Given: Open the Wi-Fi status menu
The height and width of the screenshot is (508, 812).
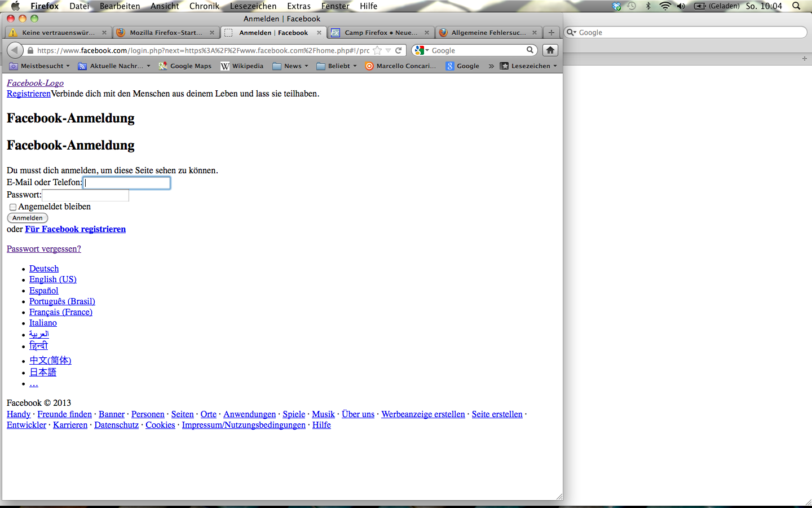Looking at the screenshot, I should tap(665, 6).
